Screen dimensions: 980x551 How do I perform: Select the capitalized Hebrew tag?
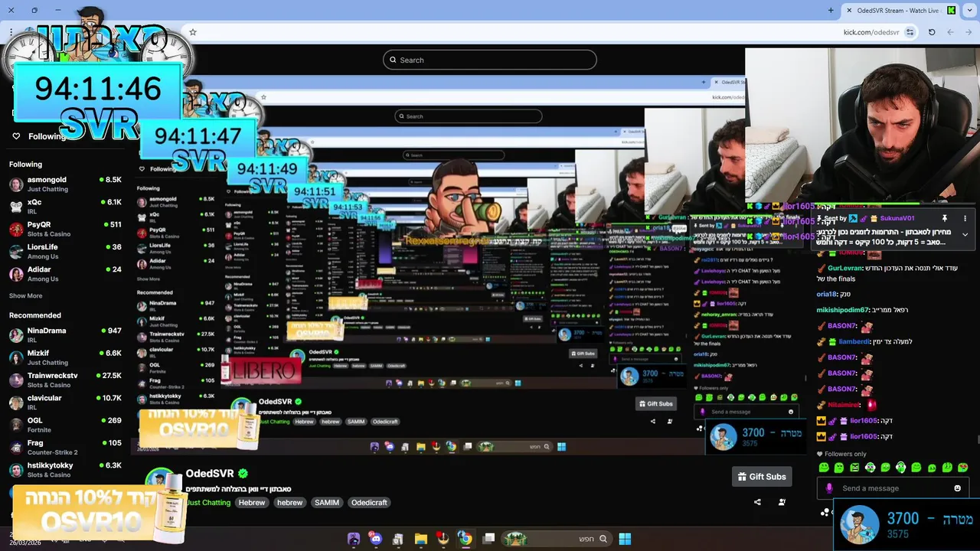(251, 503)
